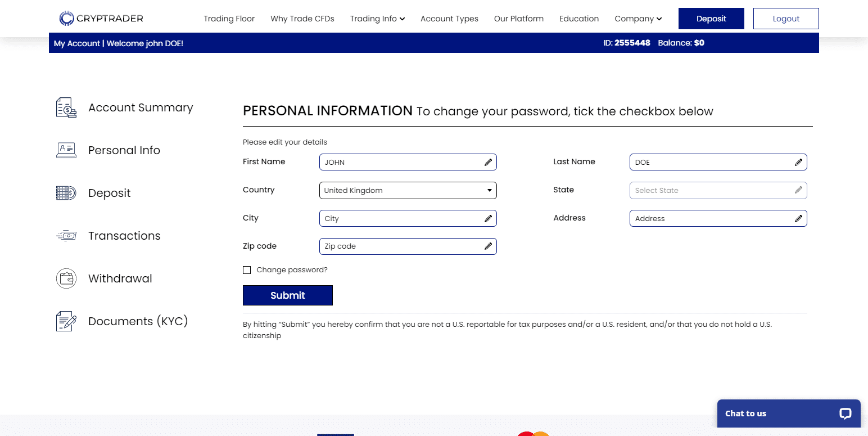Open the Trading Floor menu item
Image resolution: width=868 pixels, height=436 pixels.
tap(229, 19)
